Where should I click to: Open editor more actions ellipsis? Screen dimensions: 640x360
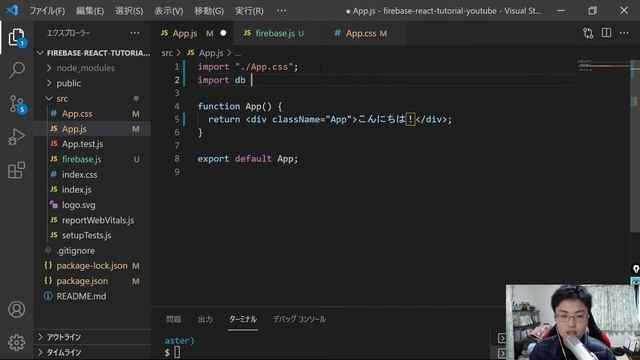pos(624,33)
